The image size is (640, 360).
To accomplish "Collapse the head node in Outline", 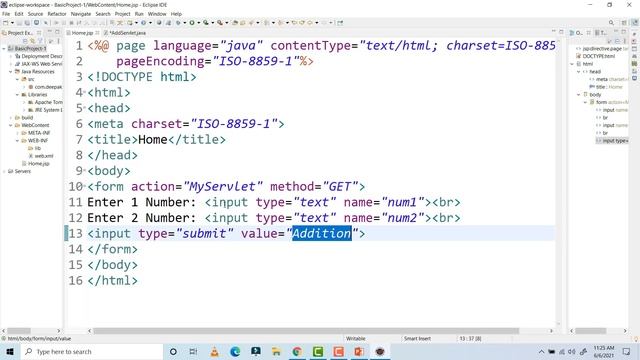I will (x=579, y=72).
